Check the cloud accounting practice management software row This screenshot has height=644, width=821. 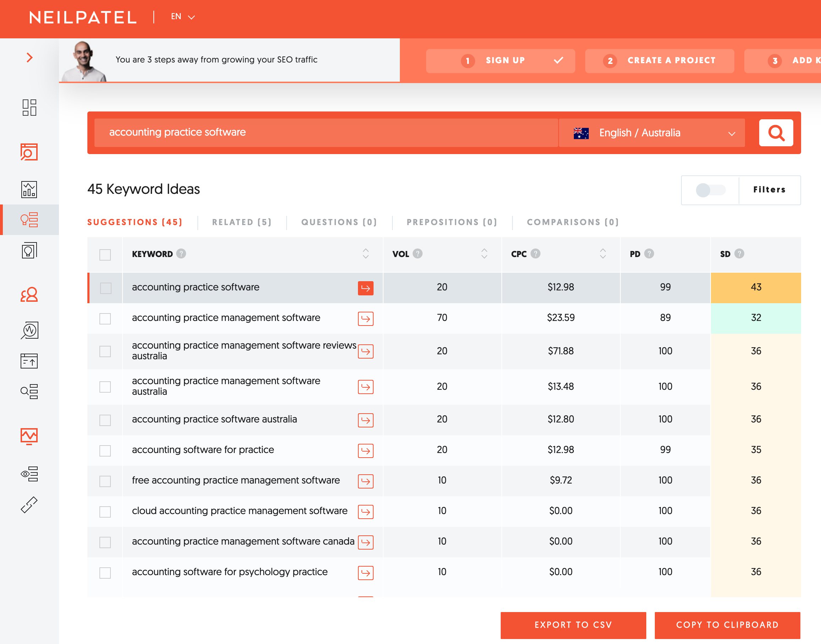[x=105, y=512]
